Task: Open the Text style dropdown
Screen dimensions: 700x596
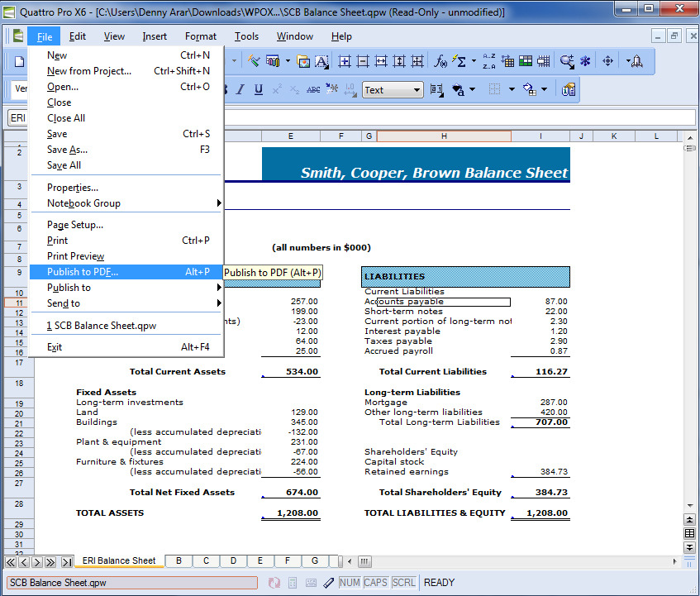Action: coord(417,89)
